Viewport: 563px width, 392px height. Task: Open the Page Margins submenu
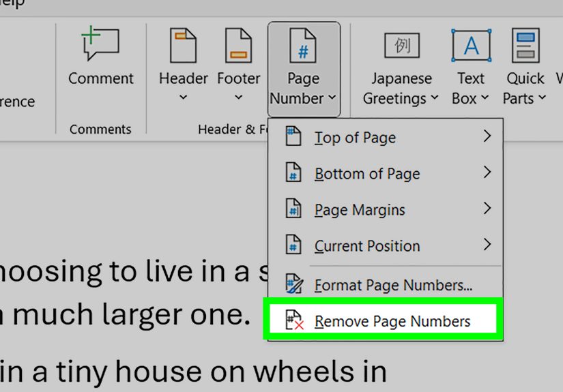[x=386, y=209]
